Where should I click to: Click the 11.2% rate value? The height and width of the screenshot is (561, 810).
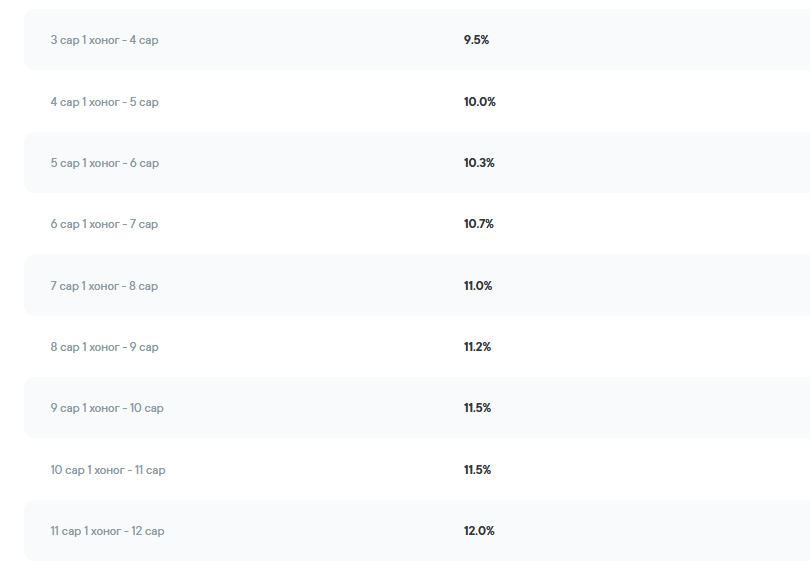(477, 347)
